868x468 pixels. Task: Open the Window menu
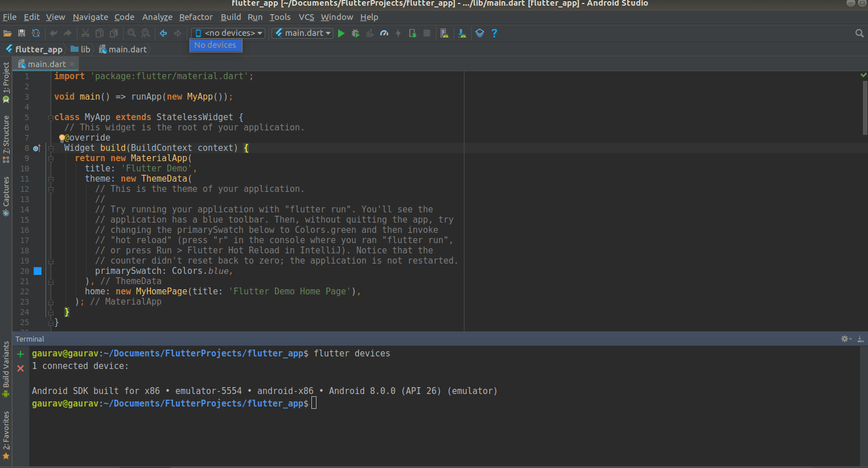pyautogui.click(x=337, y=17)
